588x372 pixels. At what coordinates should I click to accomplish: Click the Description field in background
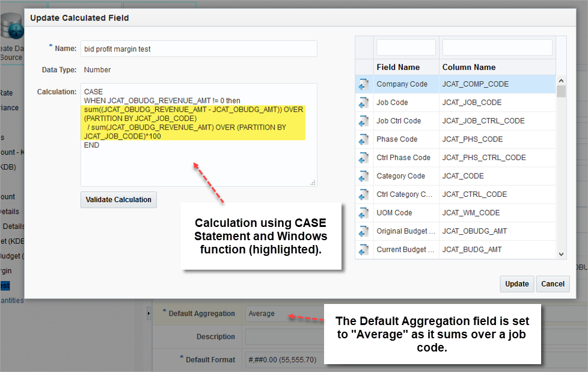click(x=285, y=336)
